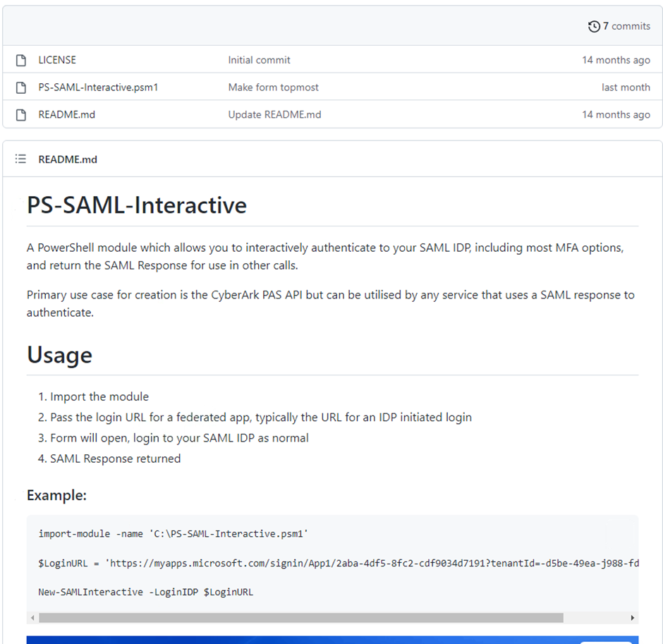Open commit history via the clock icon

[594, 26]
